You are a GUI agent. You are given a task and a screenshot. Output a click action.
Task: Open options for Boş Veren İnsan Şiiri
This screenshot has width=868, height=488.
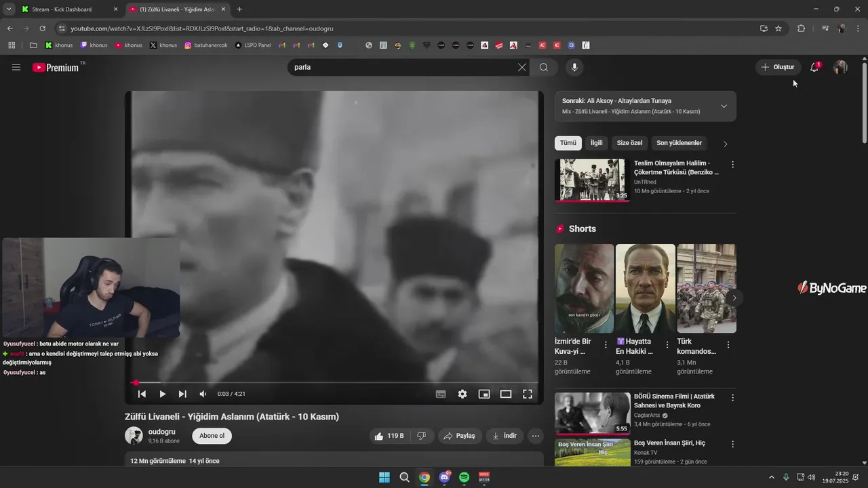click(x=732, y=445)
